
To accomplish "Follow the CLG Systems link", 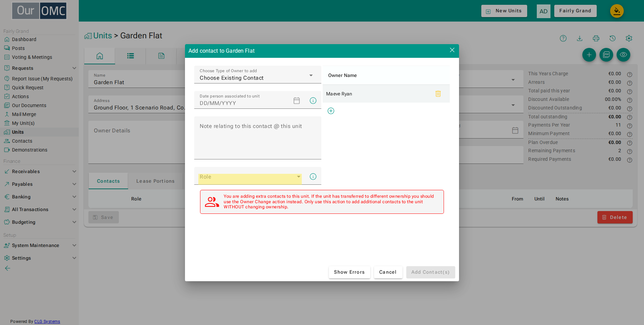I will pyautogui.click(x=47, y=322).
